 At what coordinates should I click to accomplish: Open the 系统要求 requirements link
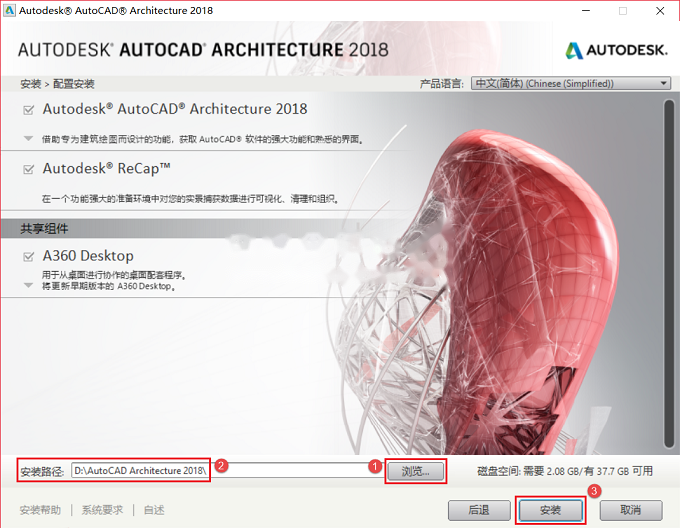click(102, 510)
